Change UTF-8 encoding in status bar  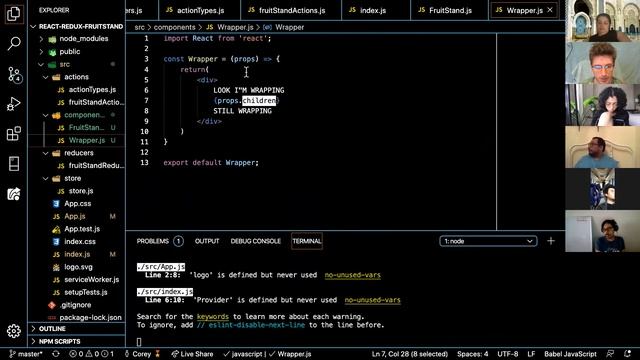click(x=508, y=354)
